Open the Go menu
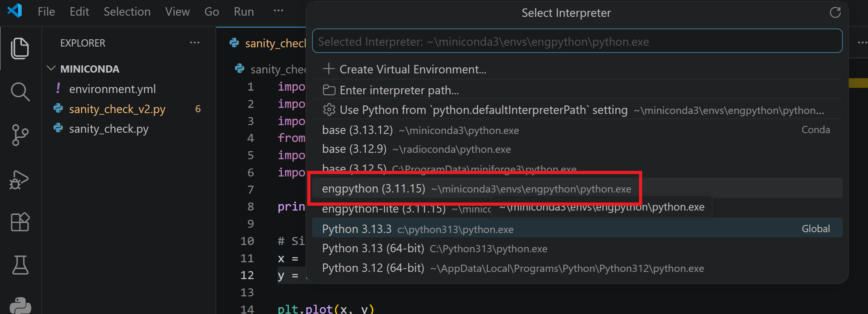Image resolution: width=868 pixels, height=314 pixels. (211, 12)
